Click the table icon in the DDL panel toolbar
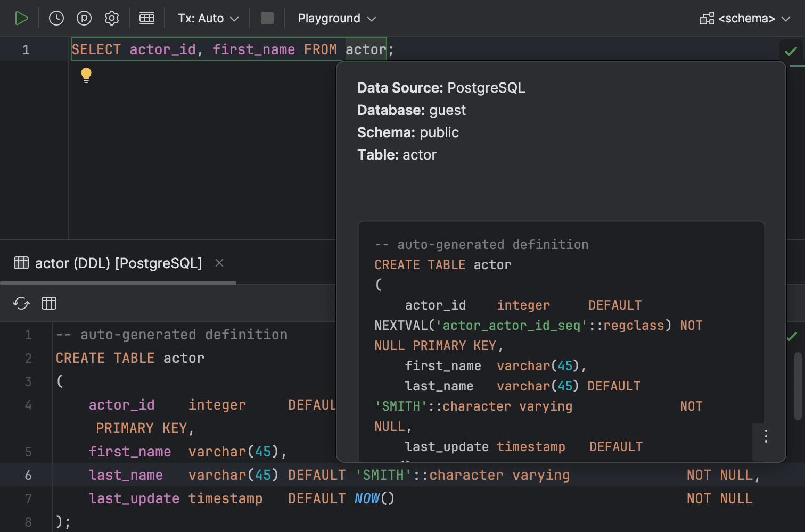The image size is (805, 532). [x=49, y=303]
